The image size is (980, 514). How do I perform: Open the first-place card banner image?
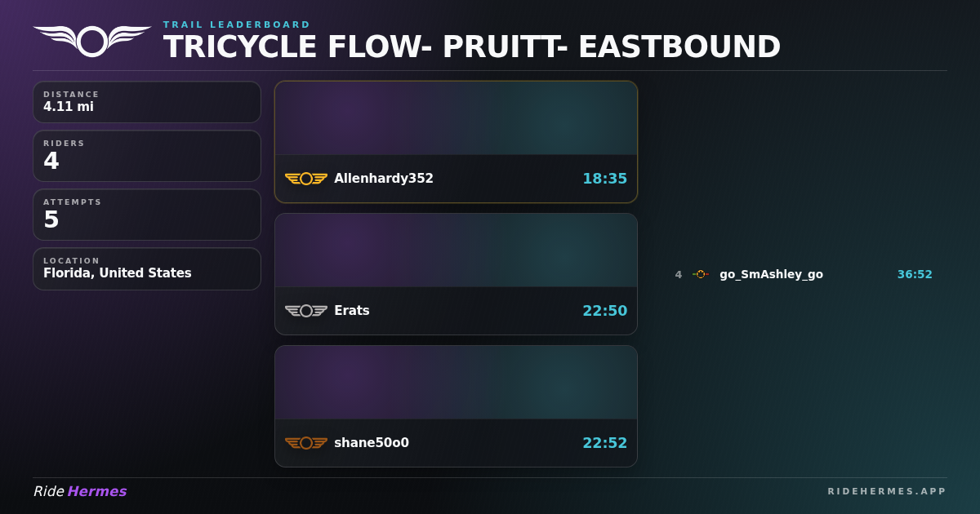tap(456, 118)
